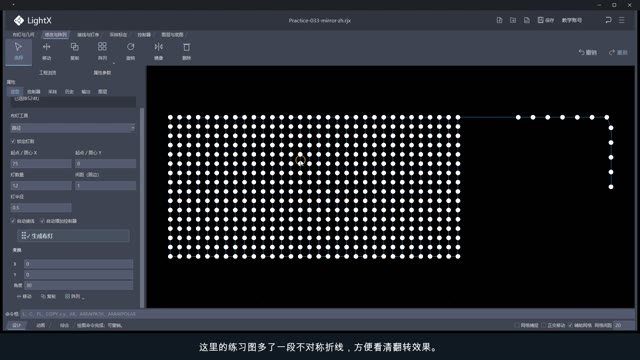Click the open file icon in title bar
The height and width of the screenshot is (360, 640).
click(x=513, y=20)
